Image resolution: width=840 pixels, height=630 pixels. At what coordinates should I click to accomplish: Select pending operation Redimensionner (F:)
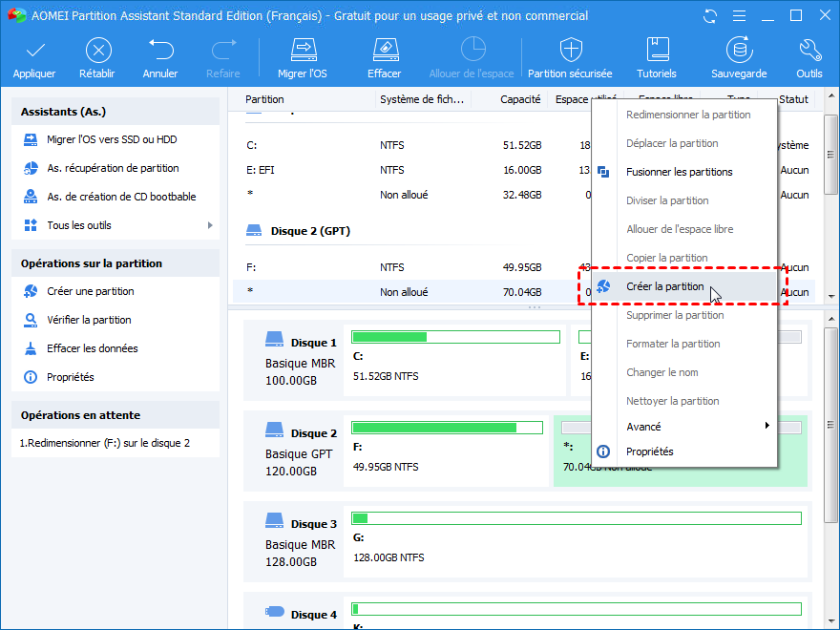coord(104,443)
